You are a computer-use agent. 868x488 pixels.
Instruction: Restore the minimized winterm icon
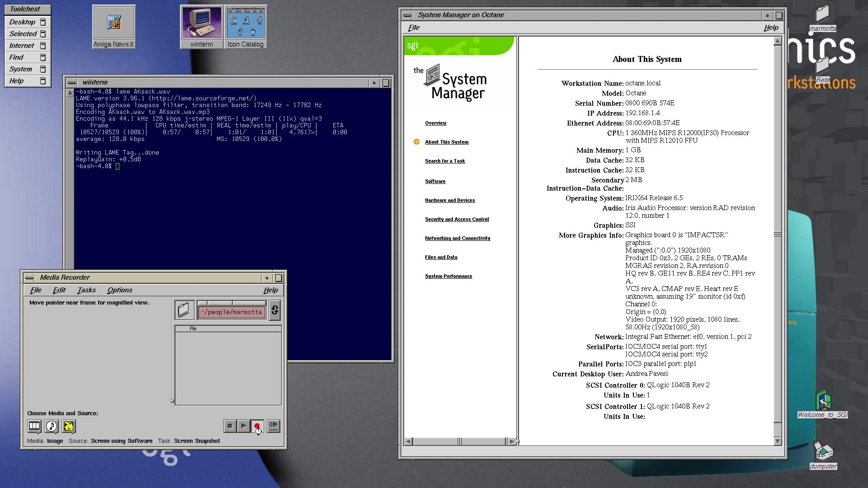tap(201, 27)
